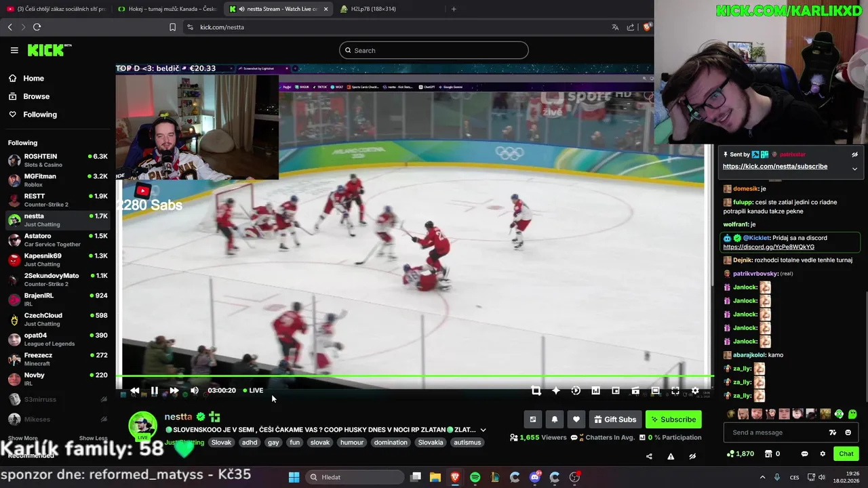Open the stream stats chart icon

[x=595, y=390]
